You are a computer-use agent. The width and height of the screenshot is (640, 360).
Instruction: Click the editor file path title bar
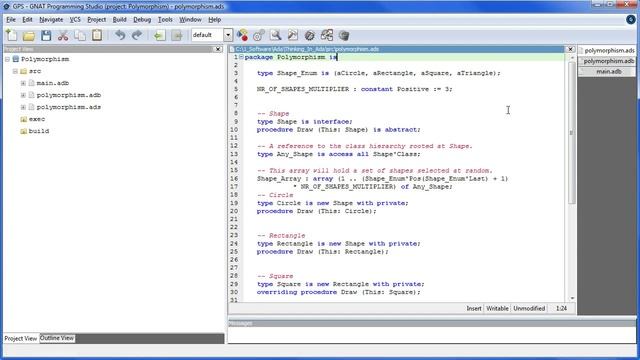(396, 49)
